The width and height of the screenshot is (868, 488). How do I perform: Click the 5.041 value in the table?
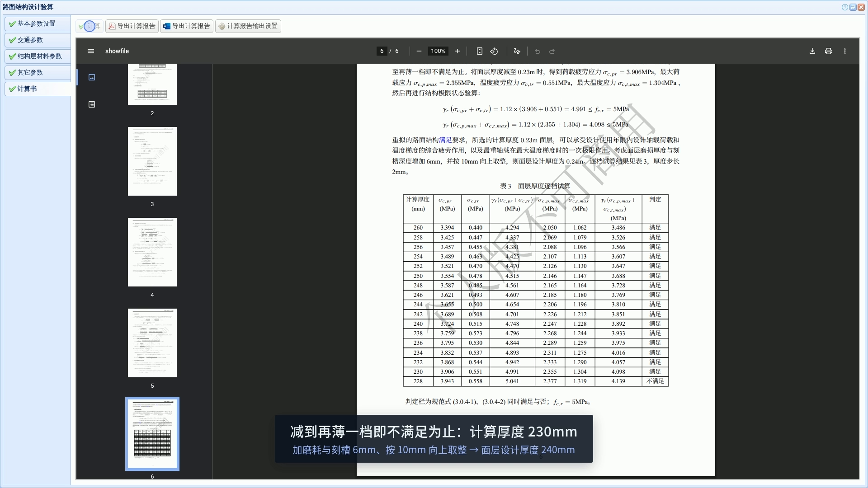tap(512, 381)
